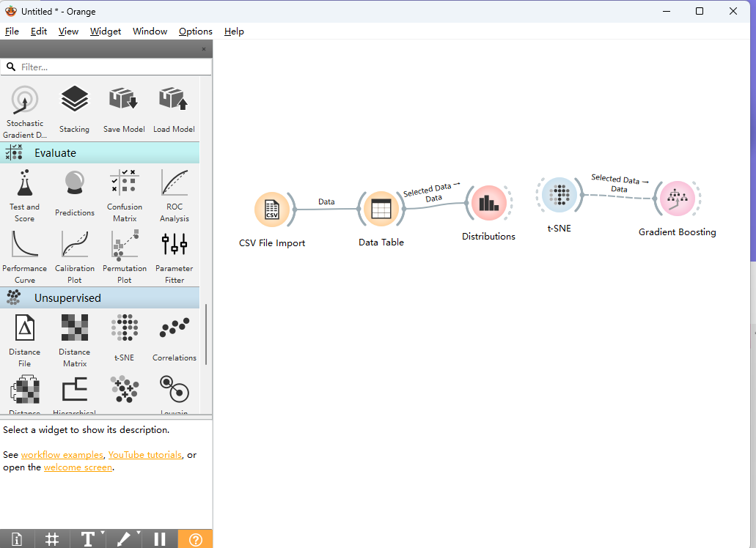Image resolution: width=756 pixels, height=548 pixels.
Task: Open the View menu
Action: 68,32
